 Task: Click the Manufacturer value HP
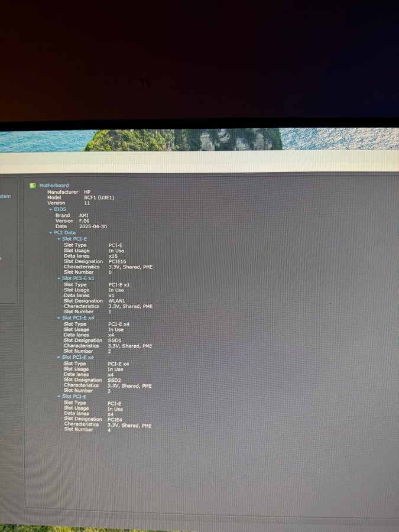point(87,192)
